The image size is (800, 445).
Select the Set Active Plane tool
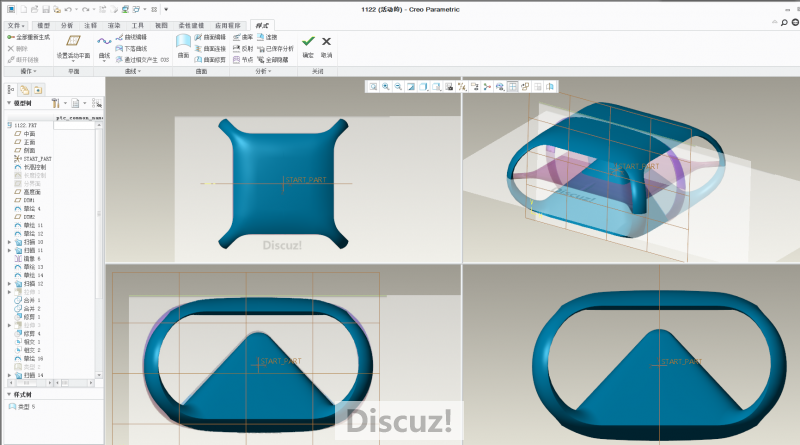[73, 46]
